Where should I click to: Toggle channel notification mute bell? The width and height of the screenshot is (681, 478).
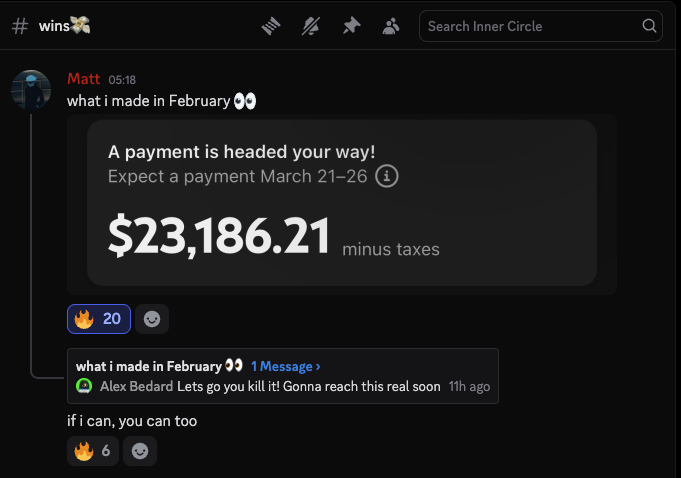(311, 26)
